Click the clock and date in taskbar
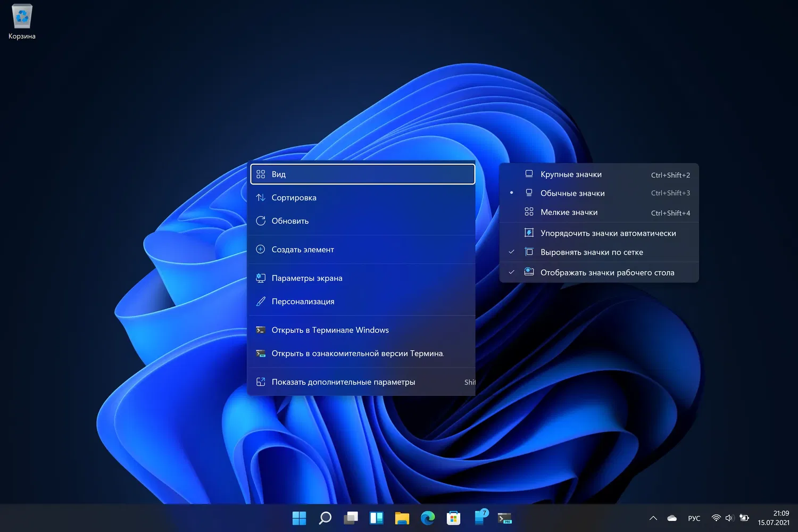798x532 pixels. [x=774, y=518]
